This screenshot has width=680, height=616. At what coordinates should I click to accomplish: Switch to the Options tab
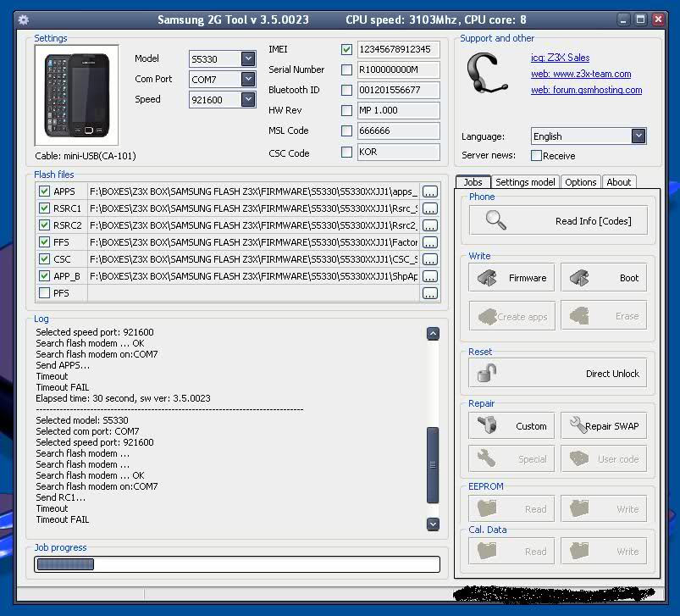[580, 182]
